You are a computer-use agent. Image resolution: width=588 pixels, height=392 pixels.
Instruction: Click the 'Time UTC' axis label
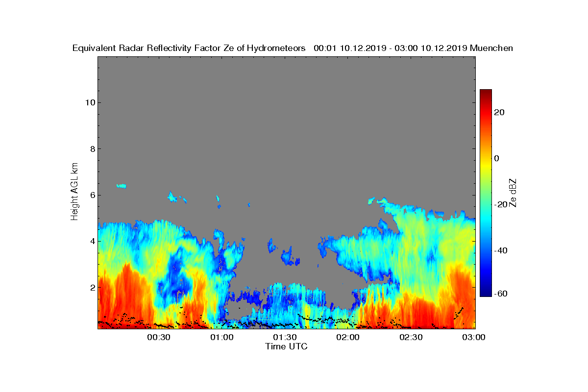point(287,346)
